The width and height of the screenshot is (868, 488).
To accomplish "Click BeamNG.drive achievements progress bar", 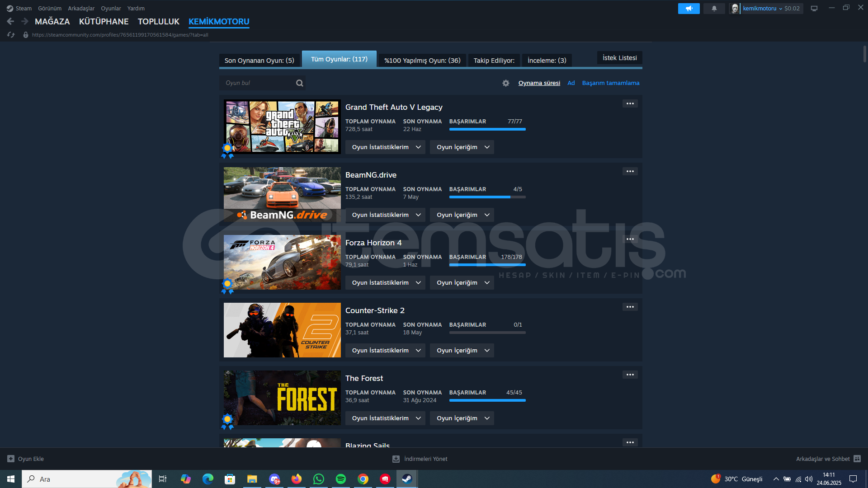I will click(487, 197).
